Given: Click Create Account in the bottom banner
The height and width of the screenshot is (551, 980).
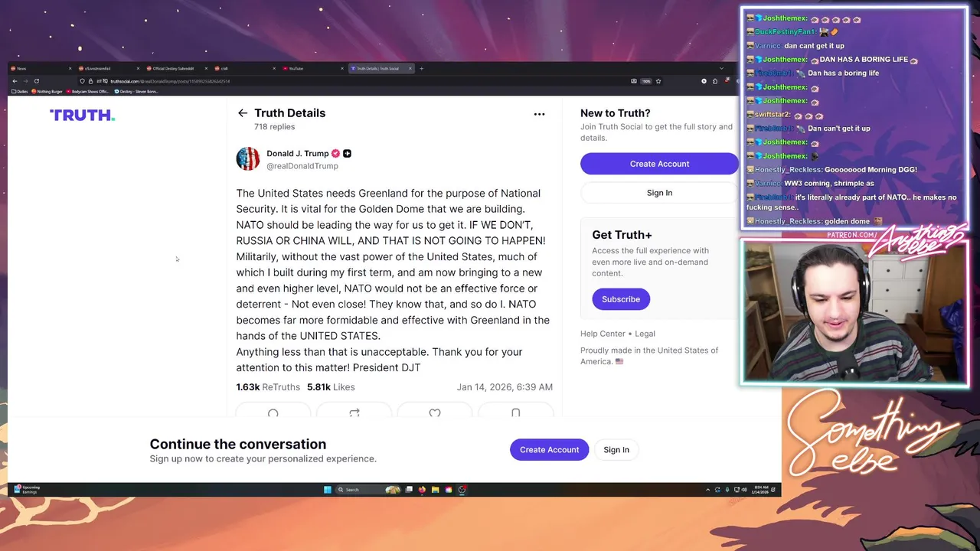Looking at the screenshot, I should click(x=549, y=450).
